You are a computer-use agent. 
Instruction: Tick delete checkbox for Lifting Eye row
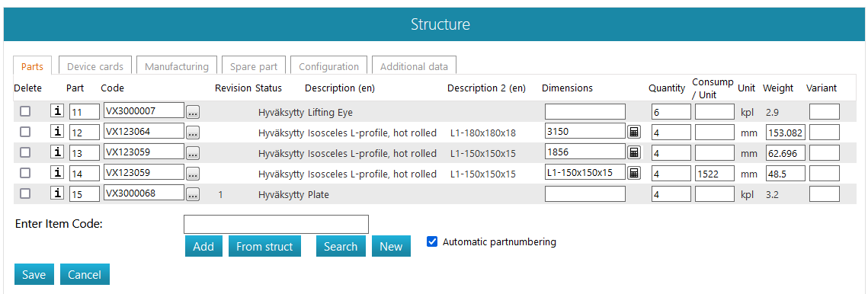pyautogui.click(x=25, y=111)
